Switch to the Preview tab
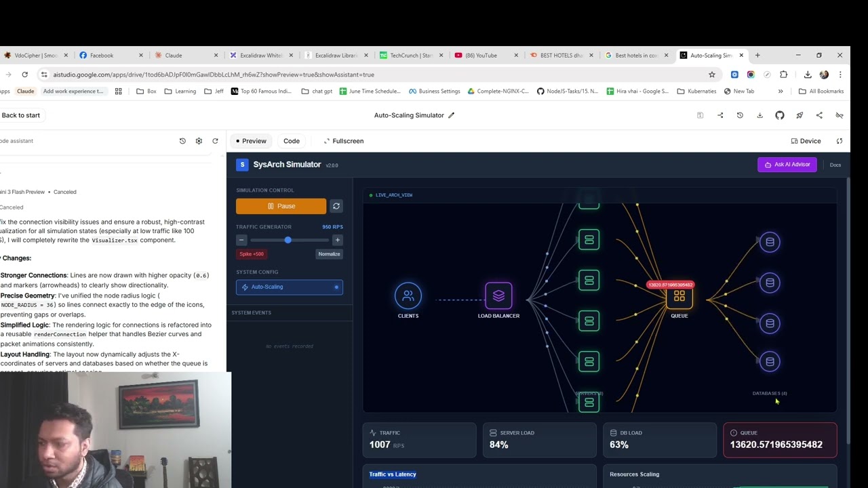 (x=251, y=141)
